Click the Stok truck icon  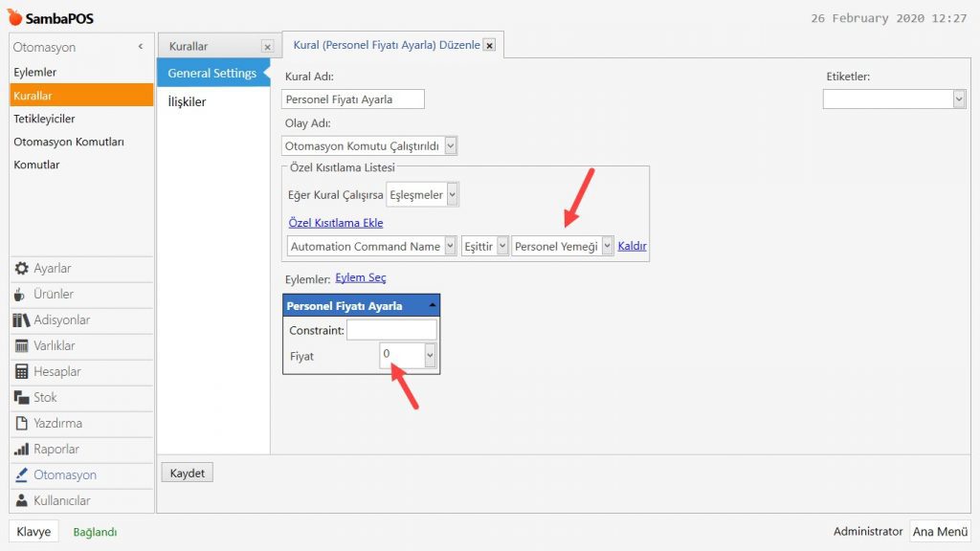[21, 398]
